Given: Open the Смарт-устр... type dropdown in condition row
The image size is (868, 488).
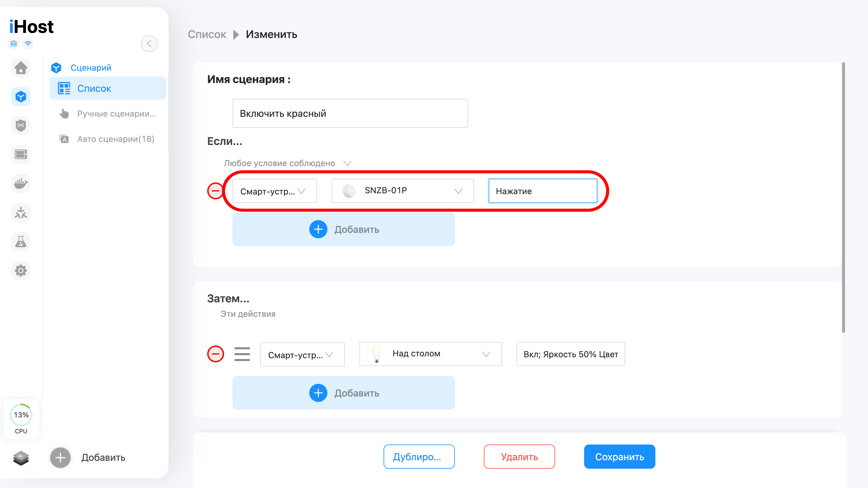Looking at the screenshot, I should tap(274, 191).
